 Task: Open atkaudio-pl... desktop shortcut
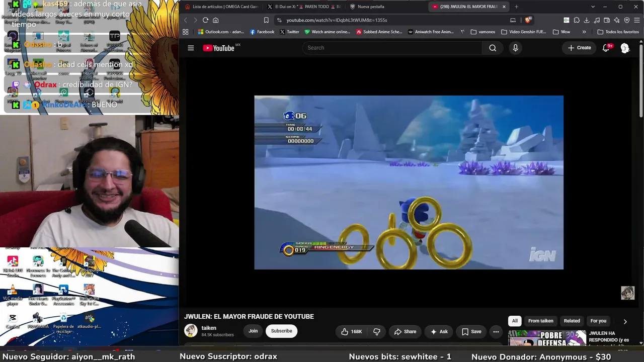(89, 321)
